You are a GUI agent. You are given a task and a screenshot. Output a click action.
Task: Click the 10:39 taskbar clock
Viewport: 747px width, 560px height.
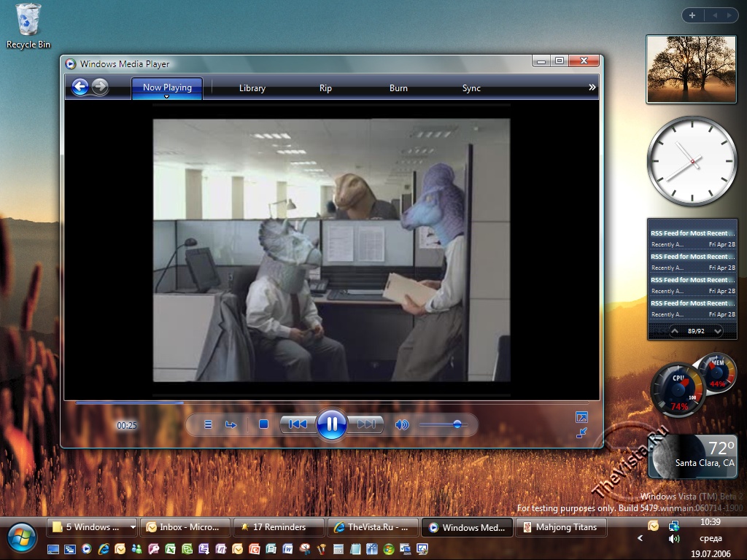[711, 522]
